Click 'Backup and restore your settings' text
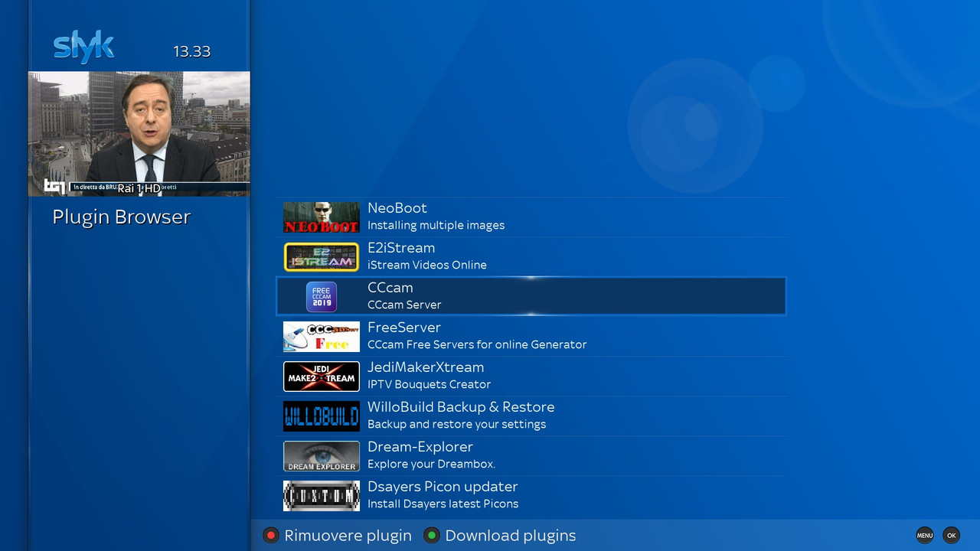 pyautogui.click(x=456, y=425)
